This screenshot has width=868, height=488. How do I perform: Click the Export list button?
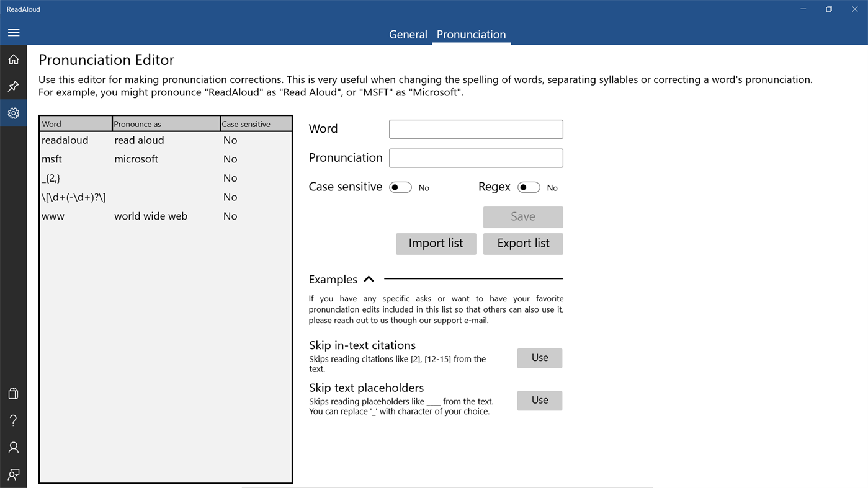(523, 244)
